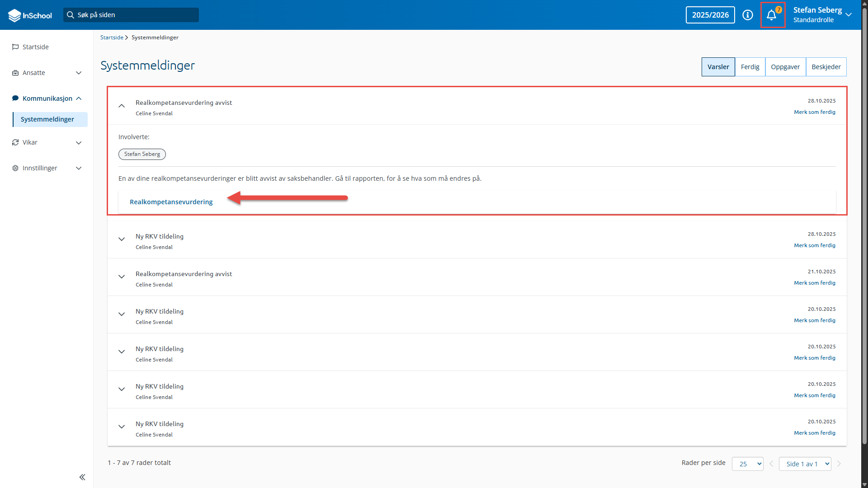Expand the Innstillinger menu chevron
The image size is (868, 488).
coord(79,168)
